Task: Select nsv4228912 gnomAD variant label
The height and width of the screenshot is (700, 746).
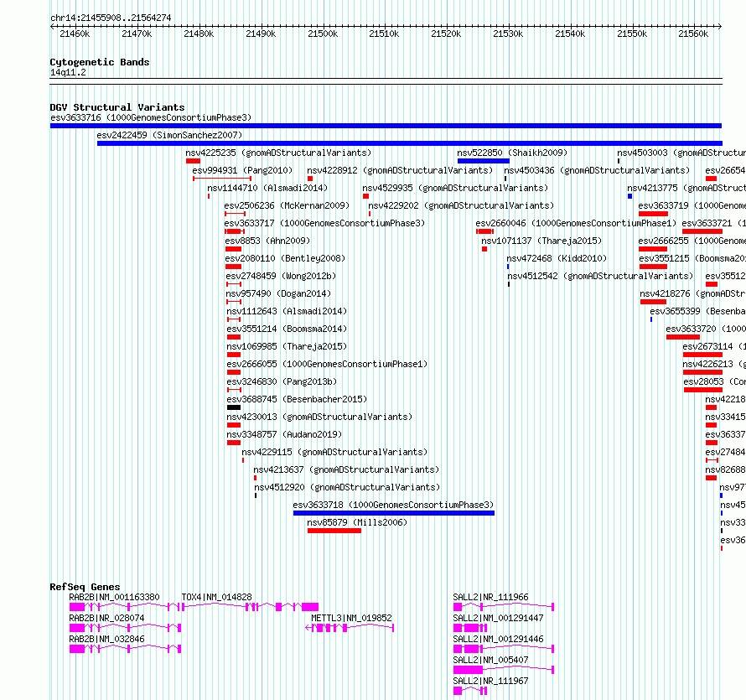Action: 400,170
